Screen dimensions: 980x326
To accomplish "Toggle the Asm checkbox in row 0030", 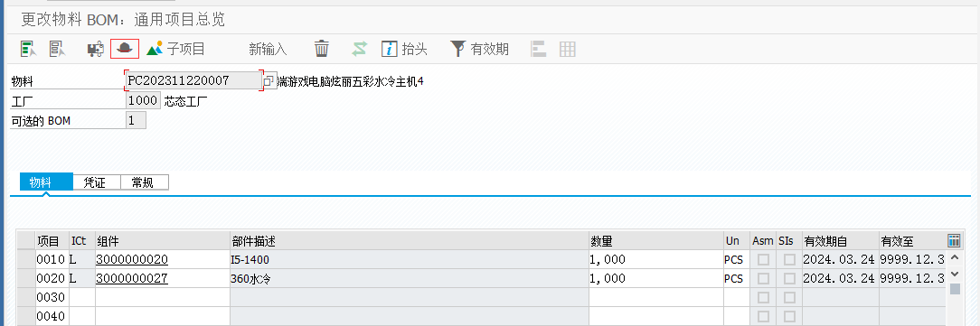I will click(763, 297).
